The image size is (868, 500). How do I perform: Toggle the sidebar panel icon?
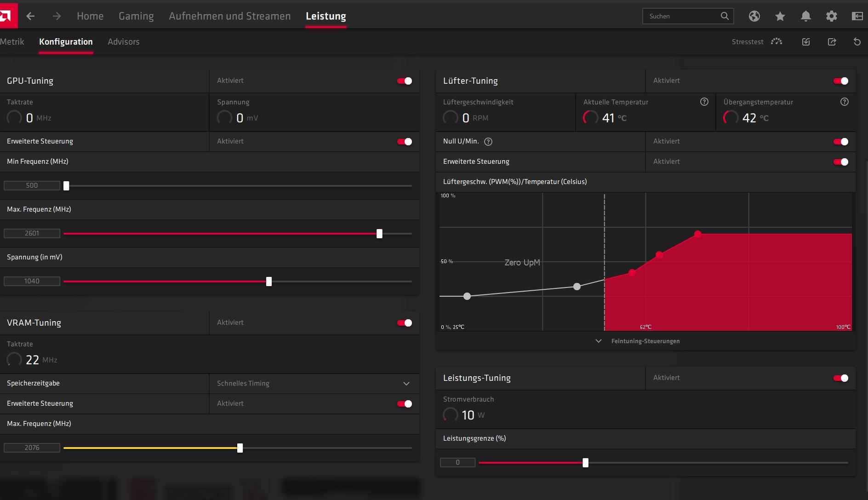(x=857, y=16)
